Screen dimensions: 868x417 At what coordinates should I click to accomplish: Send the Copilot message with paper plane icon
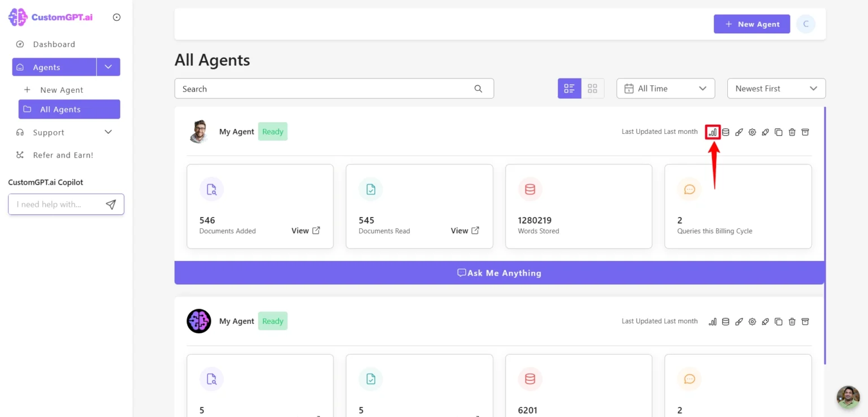(x=111, y=205)
